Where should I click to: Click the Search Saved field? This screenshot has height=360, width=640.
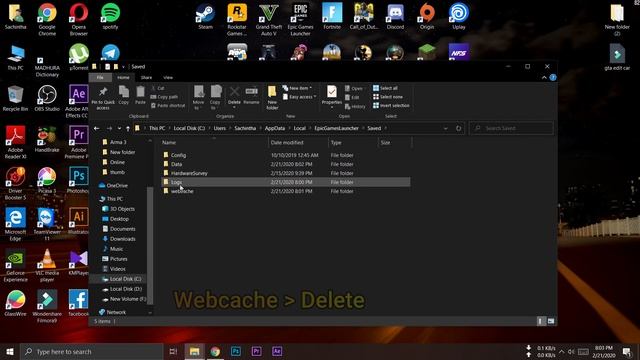tap(511, 128)
